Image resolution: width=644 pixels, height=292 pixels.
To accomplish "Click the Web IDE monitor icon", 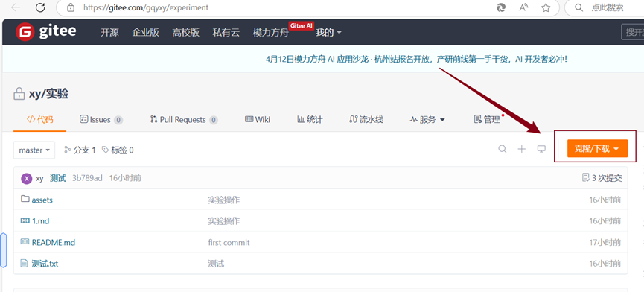I will [541, 149].
